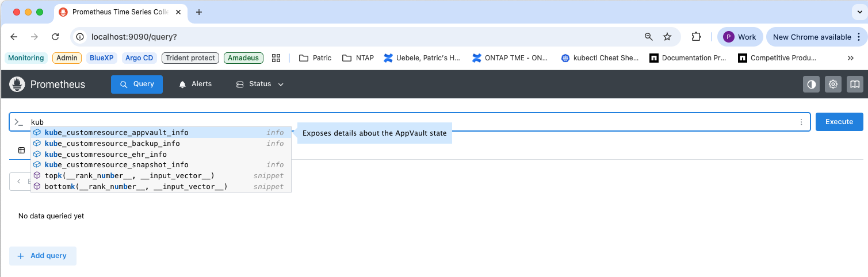Image resolution: width=868 pixels, height=277 pixels.
Task: Open the NTAP bookmarks folder
Action: point(358,58)
